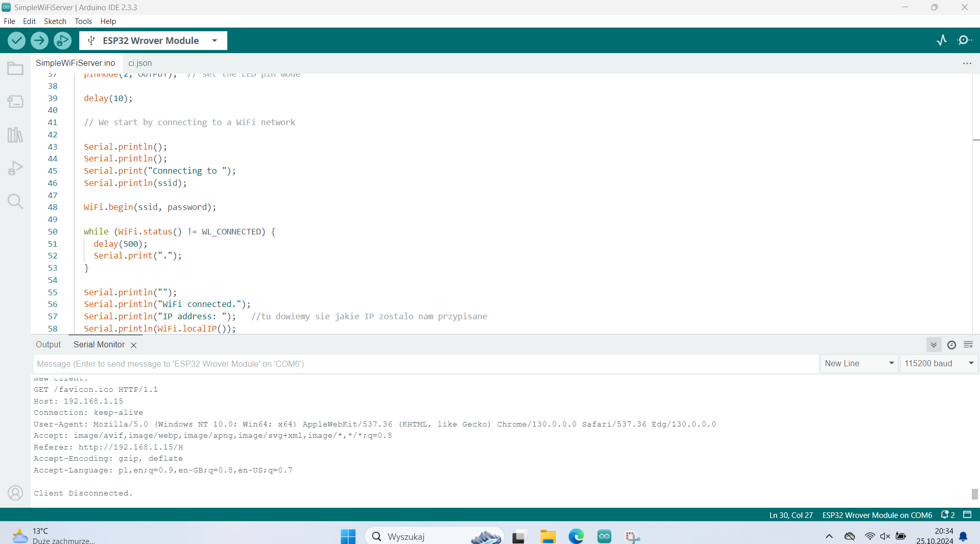
Task: Click the 'Client Disconnected.' serial line
Action: (x=83, y=493)
